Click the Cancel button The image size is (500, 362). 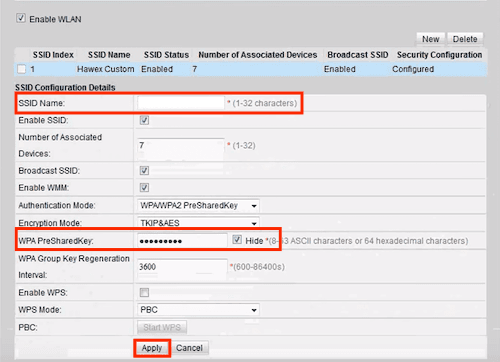click(189, 348)
